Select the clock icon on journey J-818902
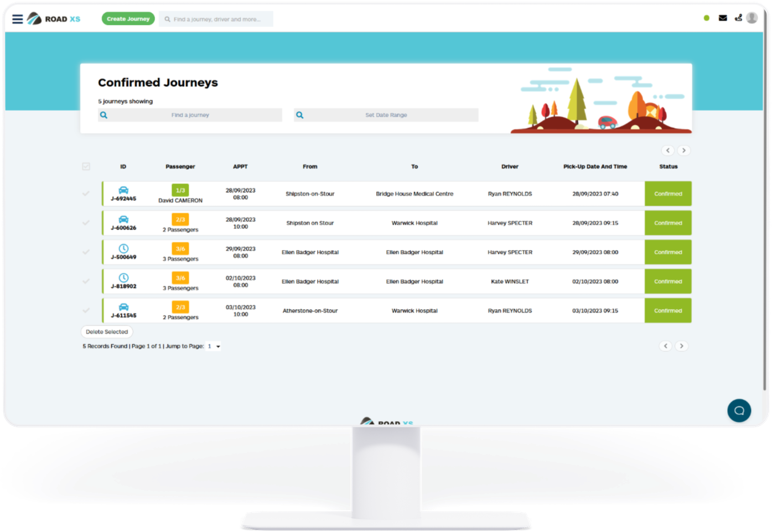The height and width of the screenshot is (532, 772). click(123, 277)
